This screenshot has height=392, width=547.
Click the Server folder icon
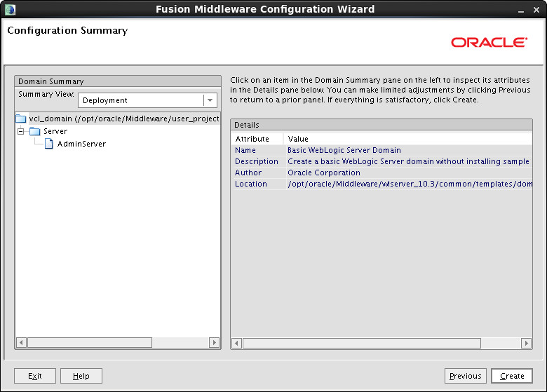coord(35,131)
